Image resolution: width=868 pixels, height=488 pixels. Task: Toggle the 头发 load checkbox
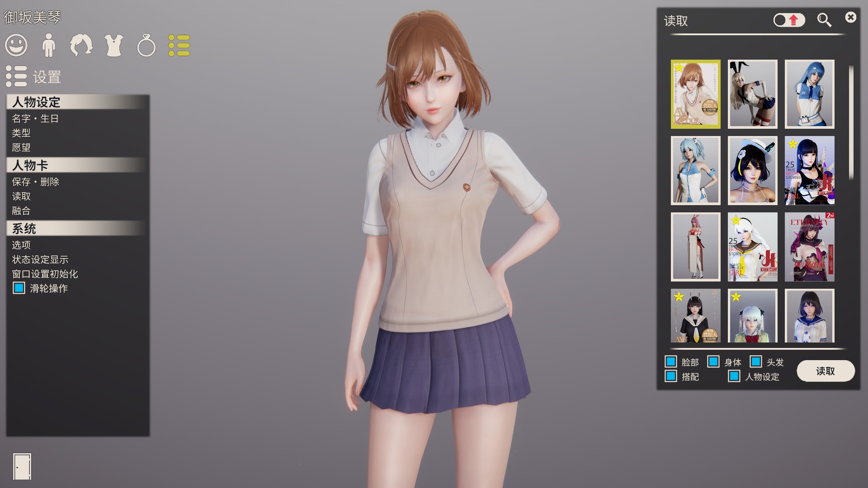click(756, 361)
